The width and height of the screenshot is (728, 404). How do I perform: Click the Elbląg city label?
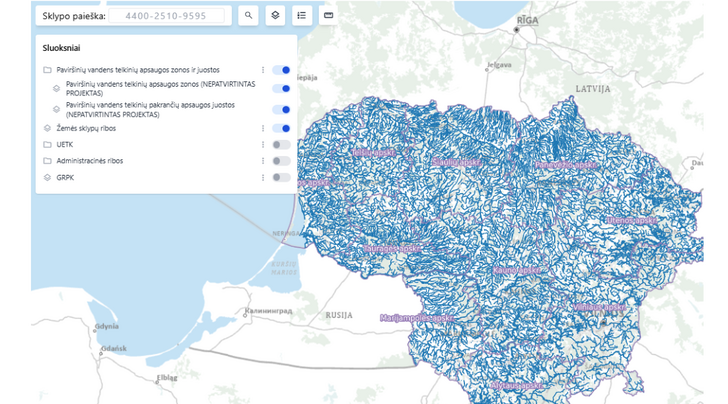pyautogui.click(x=167, y=378)
